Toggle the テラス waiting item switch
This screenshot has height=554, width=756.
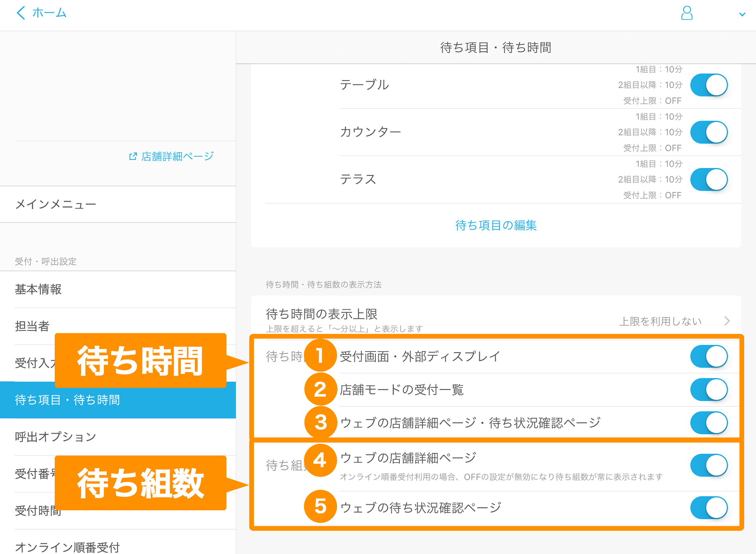point(709,179)
